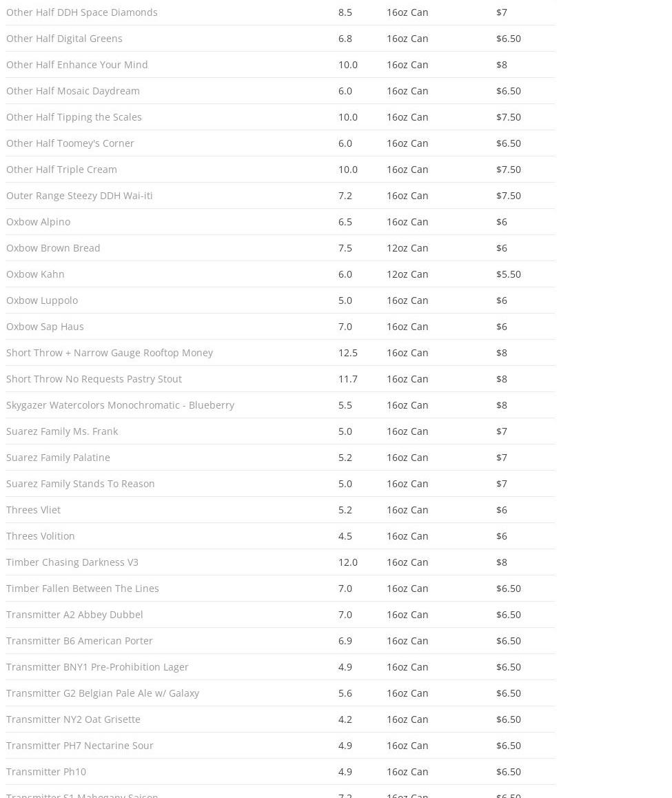Select Threes Vliet beer
This screenshot has height=798, width=672.
(x=33, y=510)
